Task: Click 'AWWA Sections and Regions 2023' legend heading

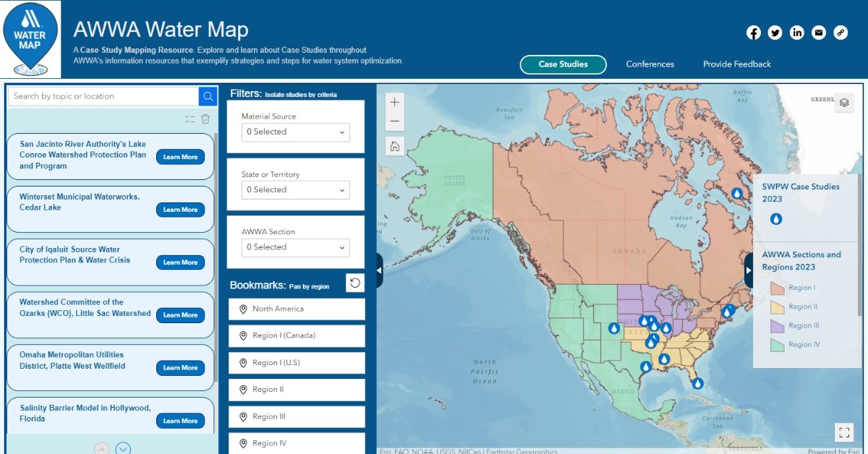Action: pyautogui.click(x=801, y=261)
